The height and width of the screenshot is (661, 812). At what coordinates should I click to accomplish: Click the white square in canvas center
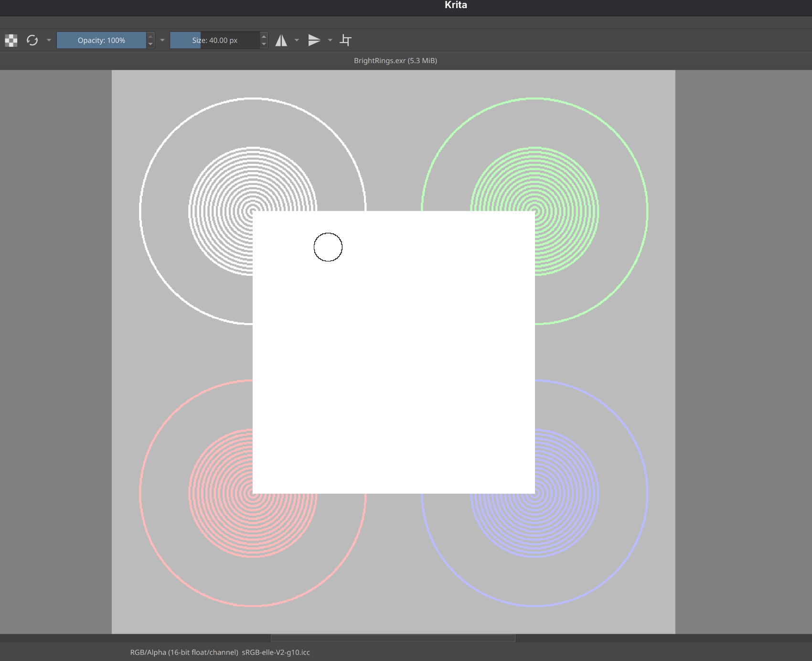(394, 352)
